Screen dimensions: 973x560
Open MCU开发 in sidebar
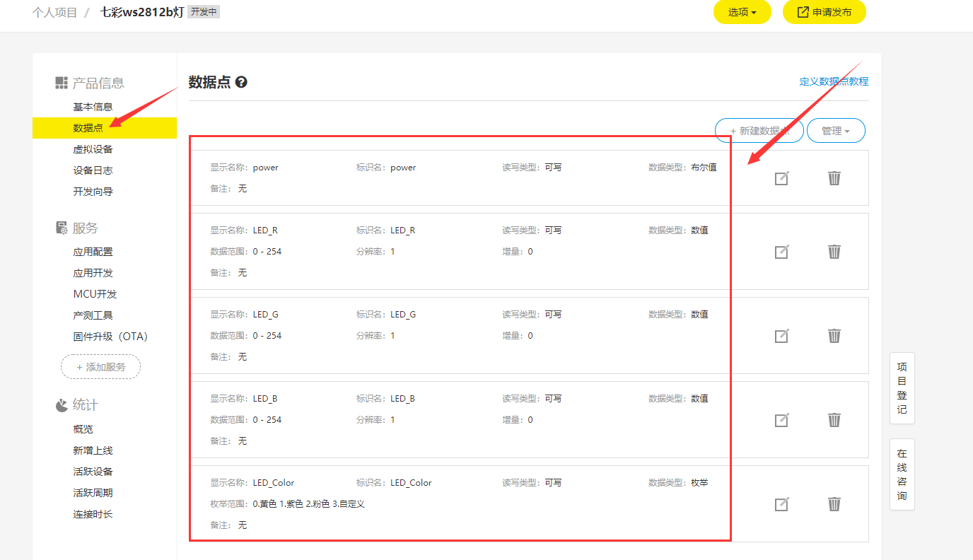coord(95,294)
